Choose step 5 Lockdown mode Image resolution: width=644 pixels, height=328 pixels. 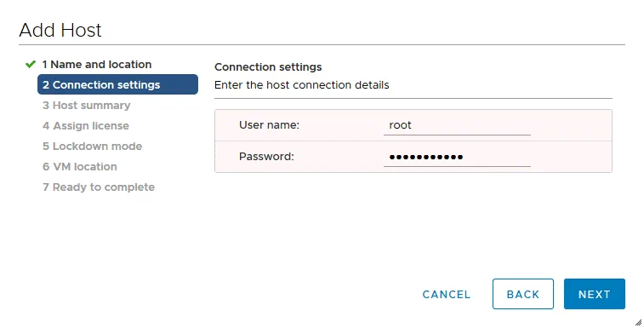point(92,146)
